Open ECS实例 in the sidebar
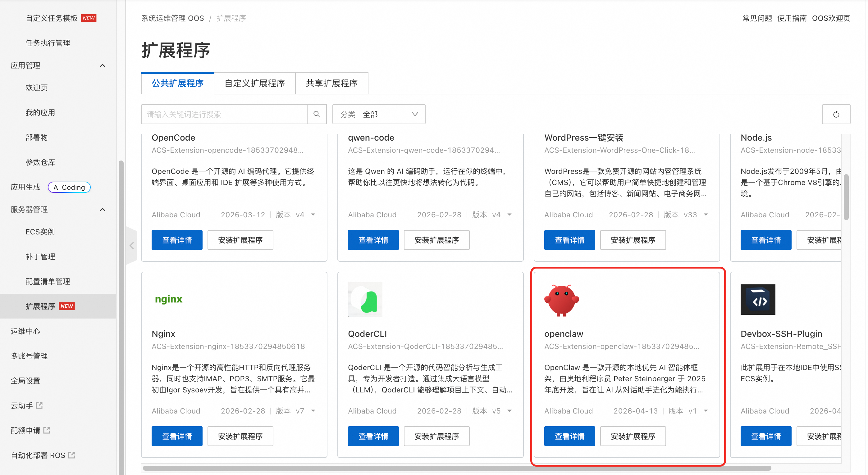The width and height of the screenshot is (868, 475). 40,232
